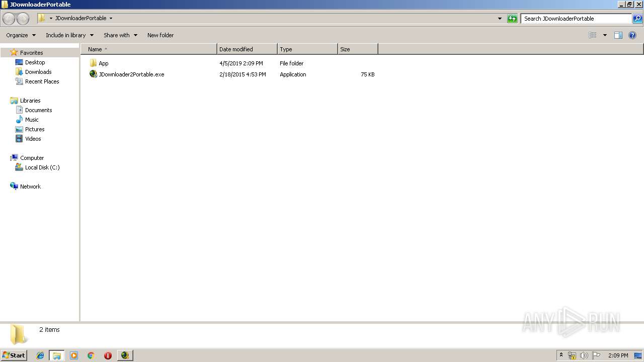Viewport: 644px width, 362px height.
Task: Change view using the views icon
Action: [593, 35]
